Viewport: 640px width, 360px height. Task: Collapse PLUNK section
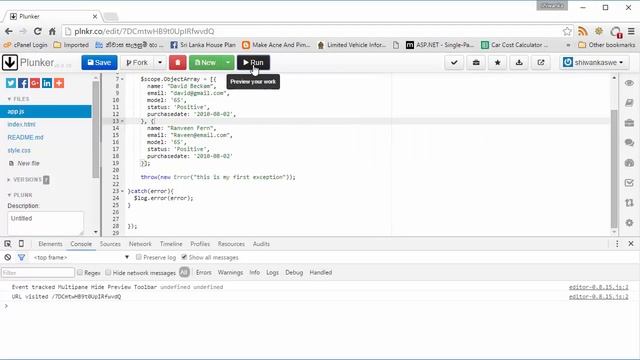(x=20, y=195)
